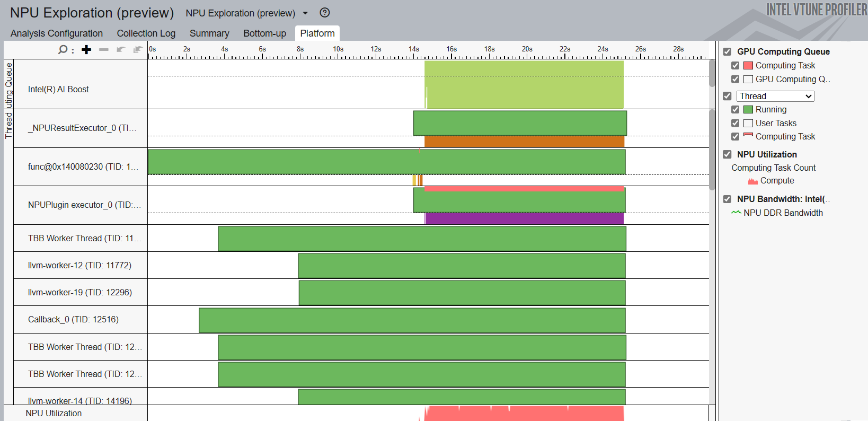Image resolution: width=868 pixels, height=421 pixels.
Task: Toggle the User Tasks checkbox
Action: click(735, 124)
